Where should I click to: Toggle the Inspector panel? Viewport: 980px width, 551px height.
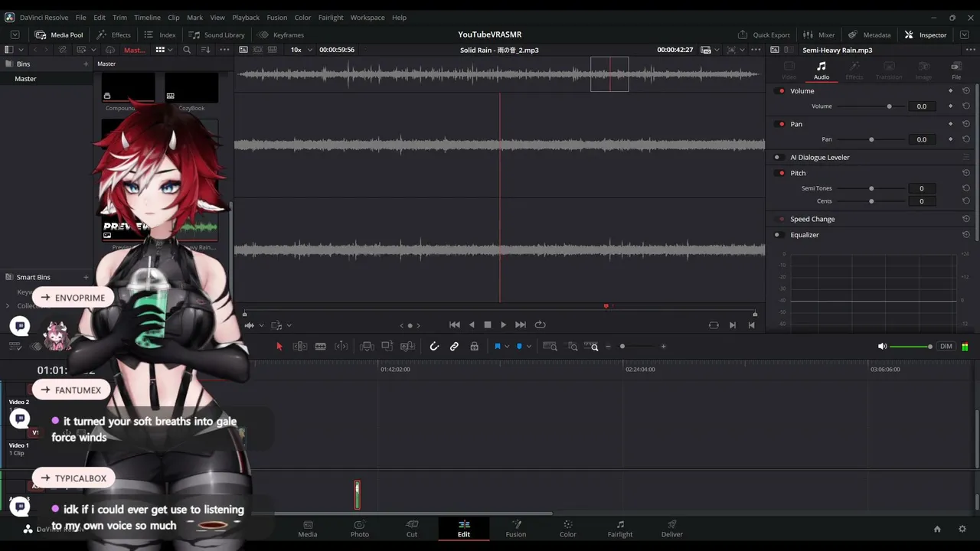pos(926,34)
